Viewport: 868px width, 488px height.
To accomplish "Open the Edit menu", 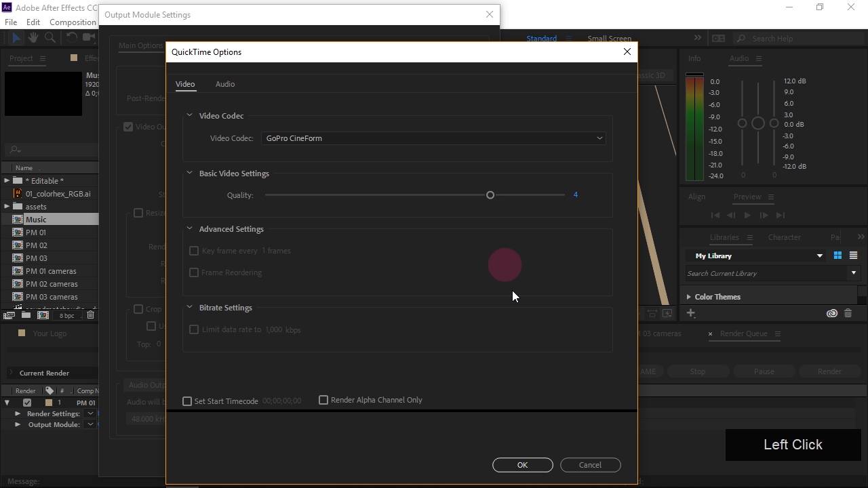I will (33, 22).
